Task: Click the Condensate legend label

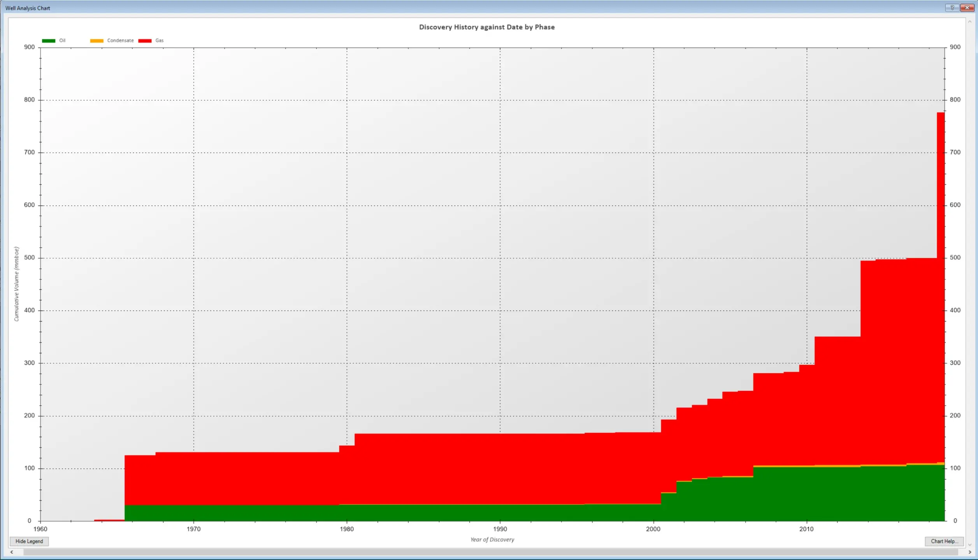Action: point(120,40)
